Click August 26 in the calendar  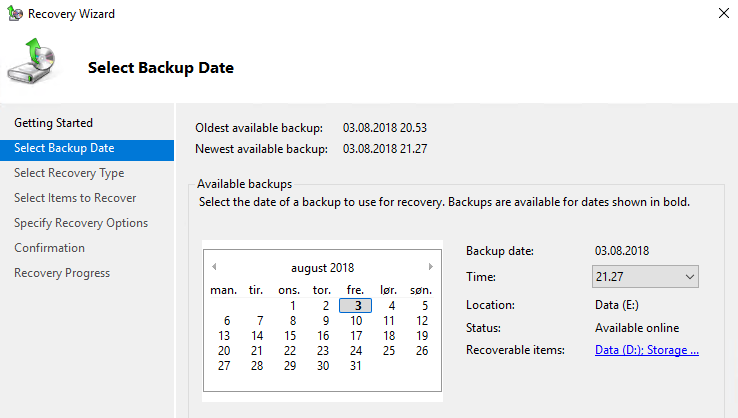422,351
